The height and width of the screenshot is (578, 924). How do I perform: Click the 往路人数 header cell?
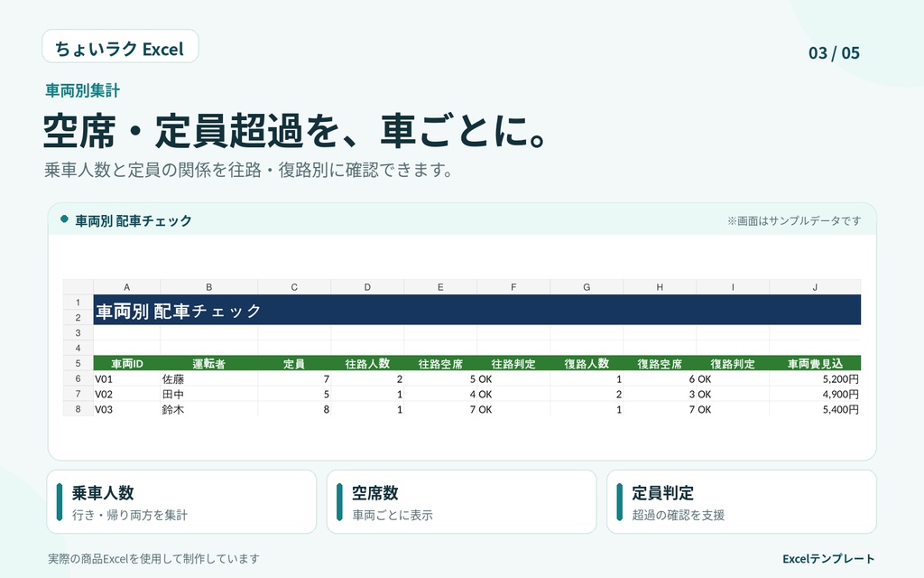[x=367, y=363]
